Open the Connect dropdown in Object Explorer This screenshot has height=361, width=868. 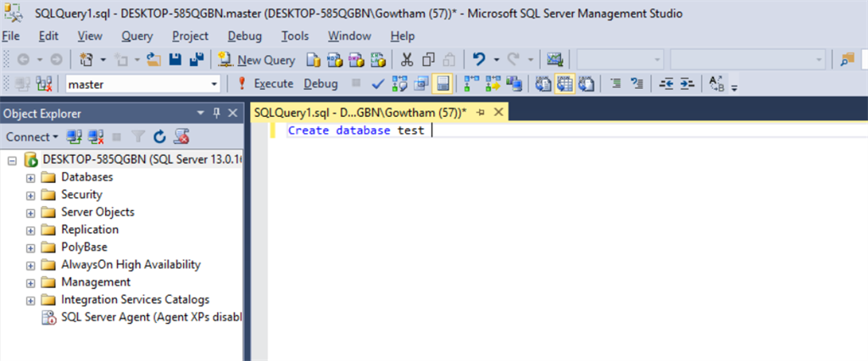point(32,136)
